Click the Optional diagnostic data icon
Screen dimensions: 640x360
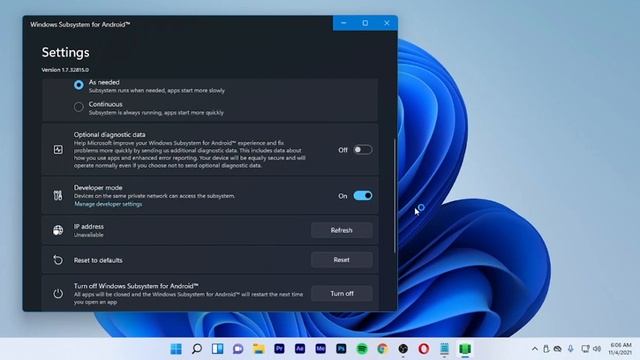(58, 150)
